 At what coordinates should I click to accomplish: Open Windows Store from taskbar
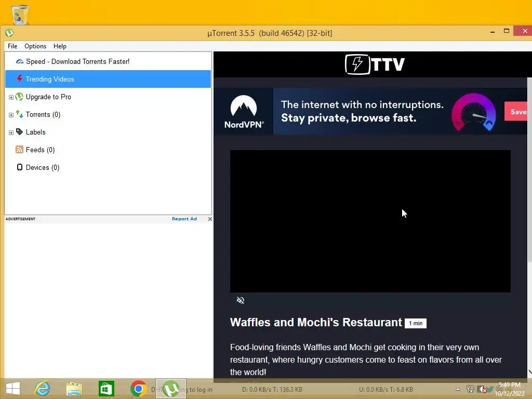coord(106,389)
